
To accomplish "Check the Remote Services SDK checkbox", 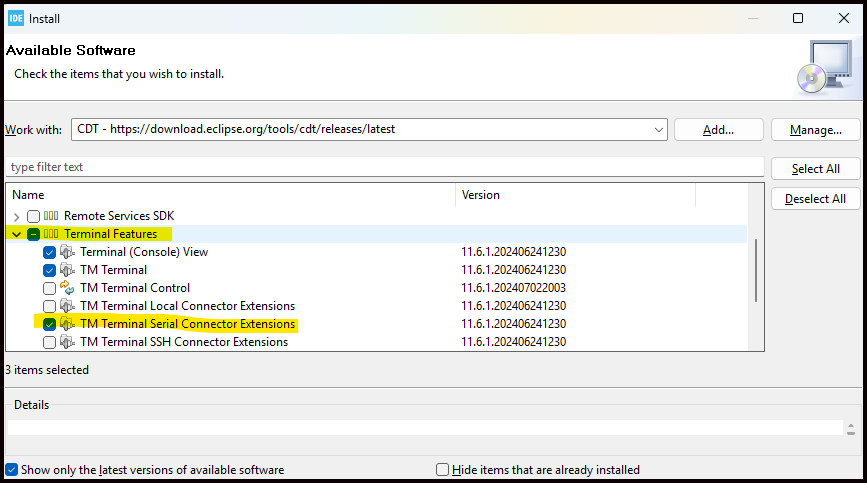I will (x=33, y=216).
